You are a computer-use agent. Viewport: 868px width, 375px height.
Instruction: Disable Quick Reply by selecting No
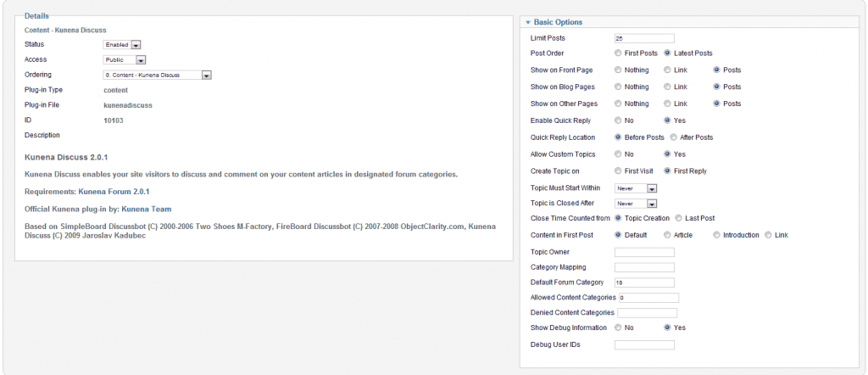pos(619,120)
